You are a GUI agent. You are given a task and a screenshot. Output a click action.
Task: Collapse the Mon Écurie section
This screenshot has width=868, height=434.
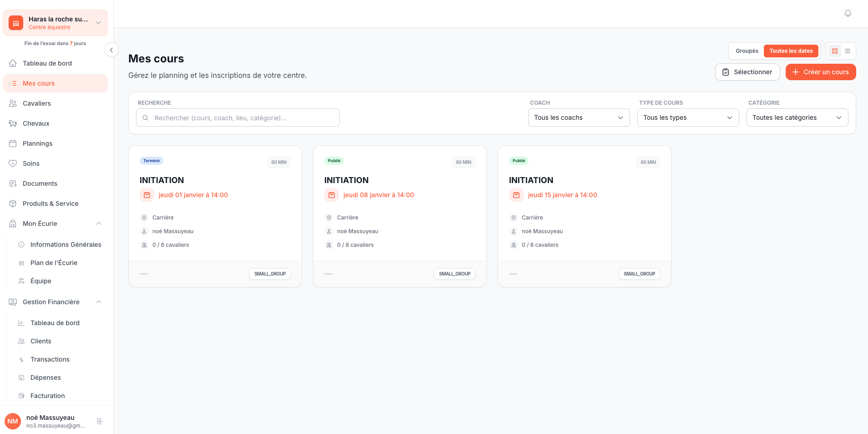click(99, 224)
